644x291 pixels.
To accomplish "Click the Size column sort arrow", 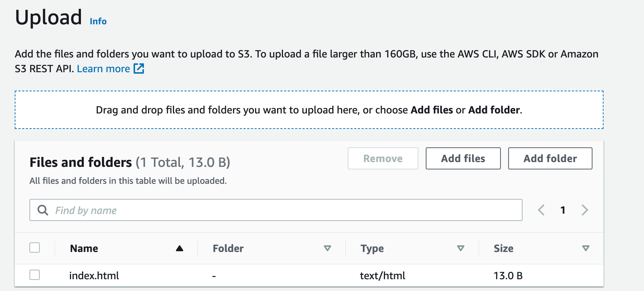I will [586, 248].
